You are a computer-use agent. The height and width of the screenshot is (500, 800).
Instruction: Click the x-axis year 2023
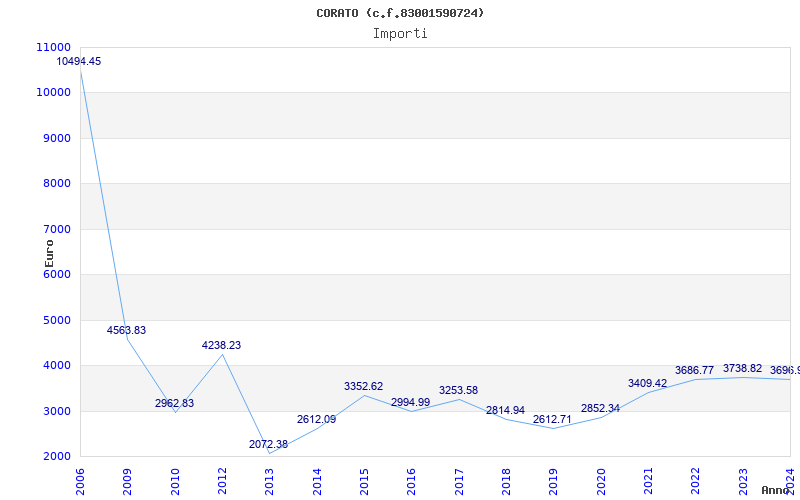point(743,482)
